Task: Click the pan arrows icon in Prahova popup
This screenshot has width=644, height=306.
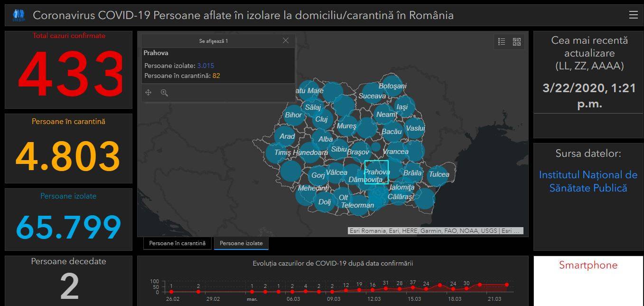Action: tap(148, 92)
